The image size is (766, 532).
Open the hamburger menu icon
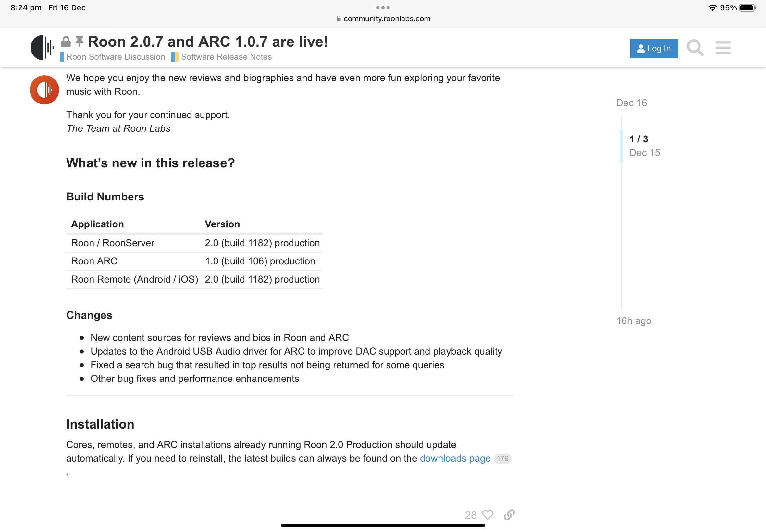[723, 48]
